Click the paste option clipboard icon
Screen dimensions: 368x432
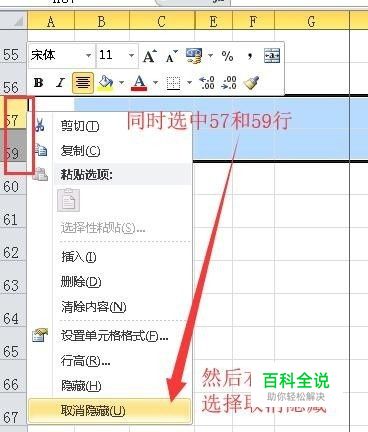pyautogui.click(x=69, y=200)
